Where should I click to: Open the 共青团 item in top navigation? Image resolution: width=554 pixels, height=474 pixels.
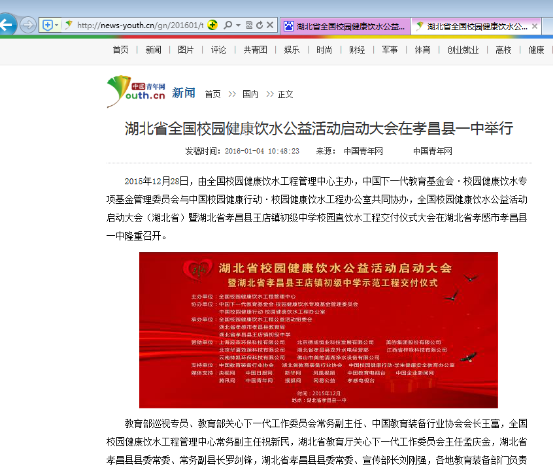tap(255, 50)
